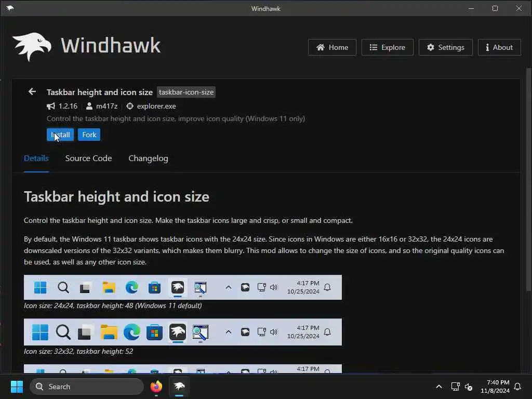Open the Windows Start menu
Image resolution: width=532 pixels, height=399 pixels.
tap(17, 387)
